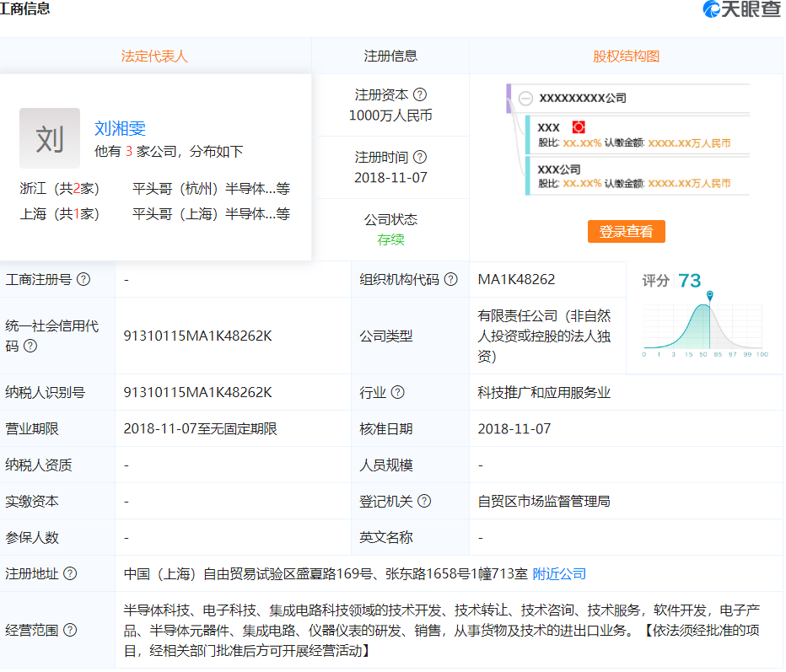Click the 登录查看 button
Viewport: 786px width, 672px height.
[x=626, y=231]
